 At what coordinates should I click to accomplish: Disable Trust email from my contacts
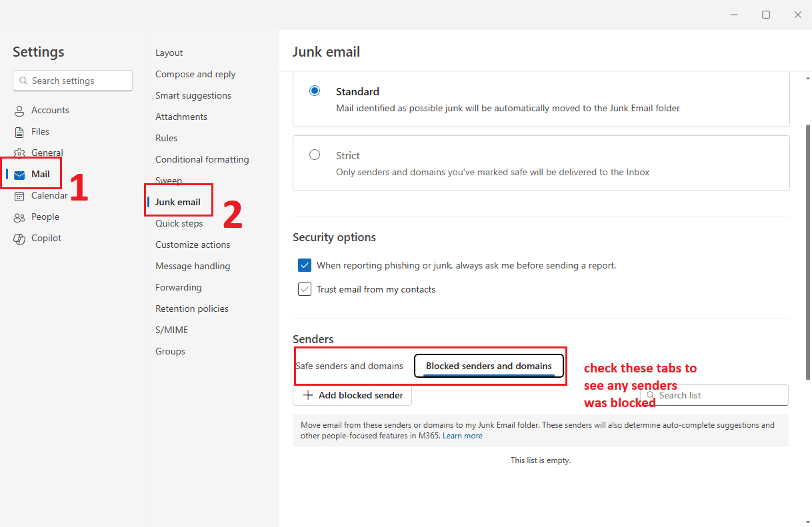point(304,289)
